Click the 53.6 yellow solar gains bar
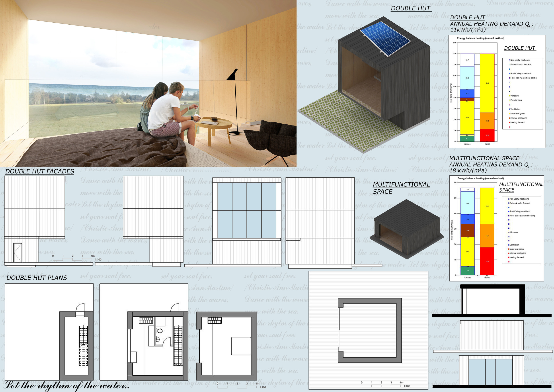This screenshot has width=554, height=392. [487, 83]
